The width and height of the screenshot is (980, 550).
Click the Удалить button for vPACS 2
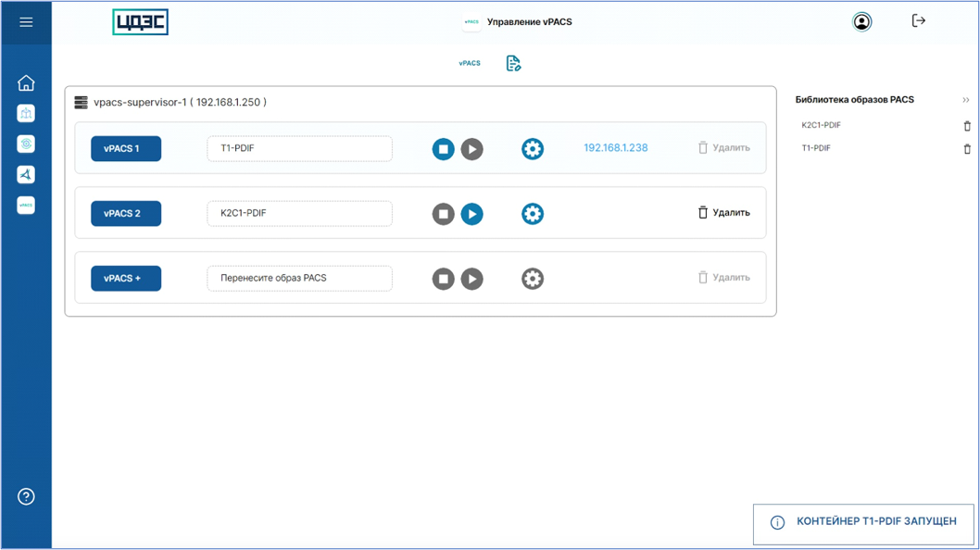[x=723, y=213]
